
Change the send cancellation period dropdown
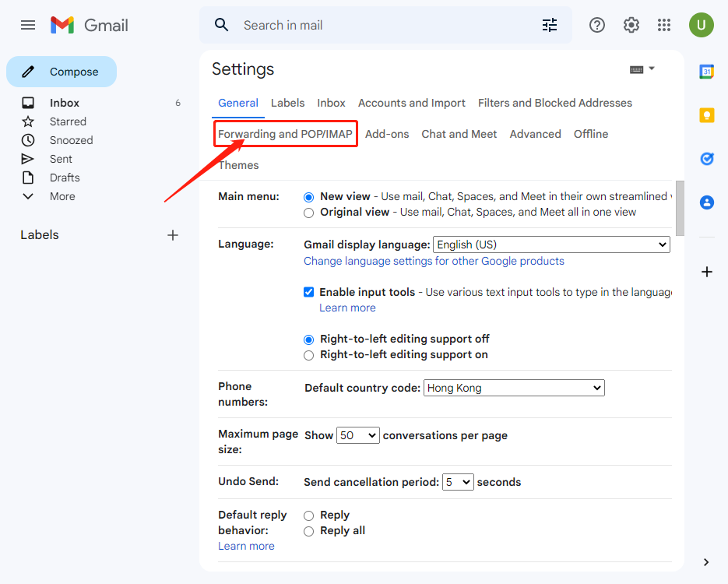[458, 482]
